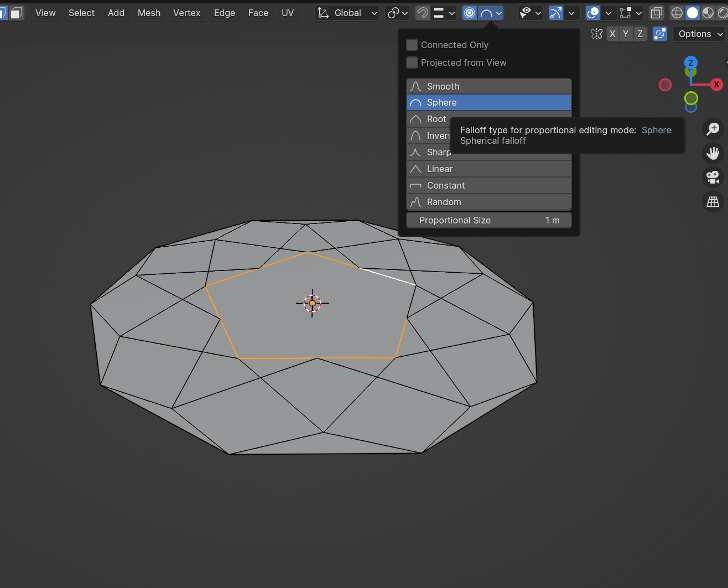The width and height of the screenshot is (728, 588).
Task: Toggle the camera view icon
Action: [x=713, y=178]
